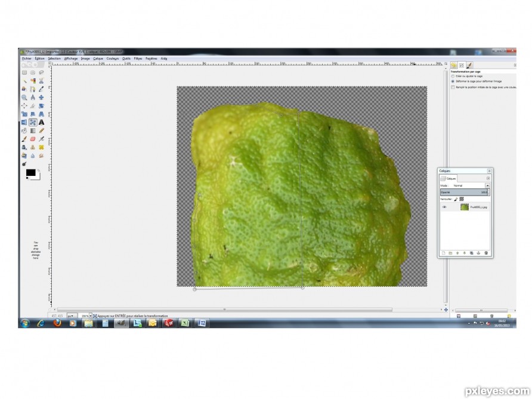Image resolution: width=532 pixels, height=399 pixels.
Task: Select the Pencil tool
Action: [41, 131]
